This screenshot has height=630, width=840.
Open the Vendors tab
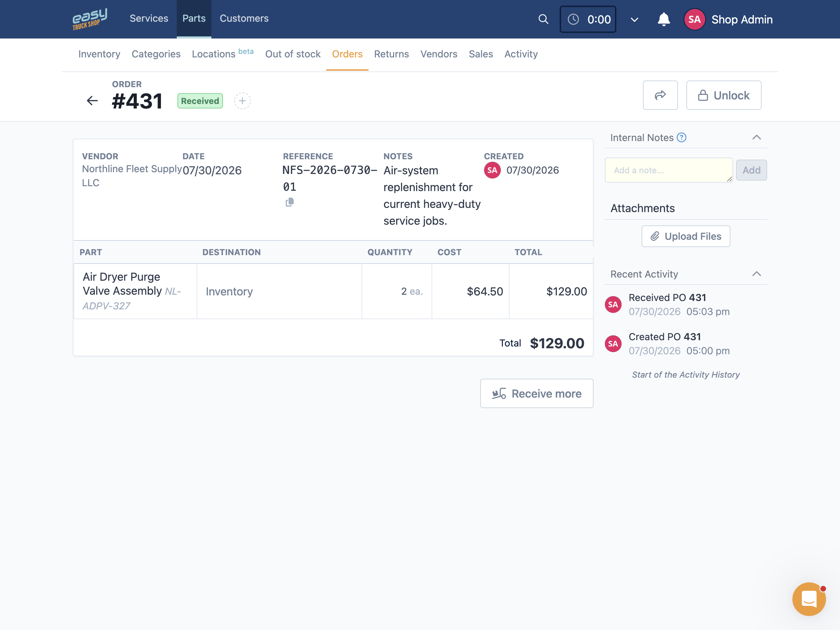(439, 54)
